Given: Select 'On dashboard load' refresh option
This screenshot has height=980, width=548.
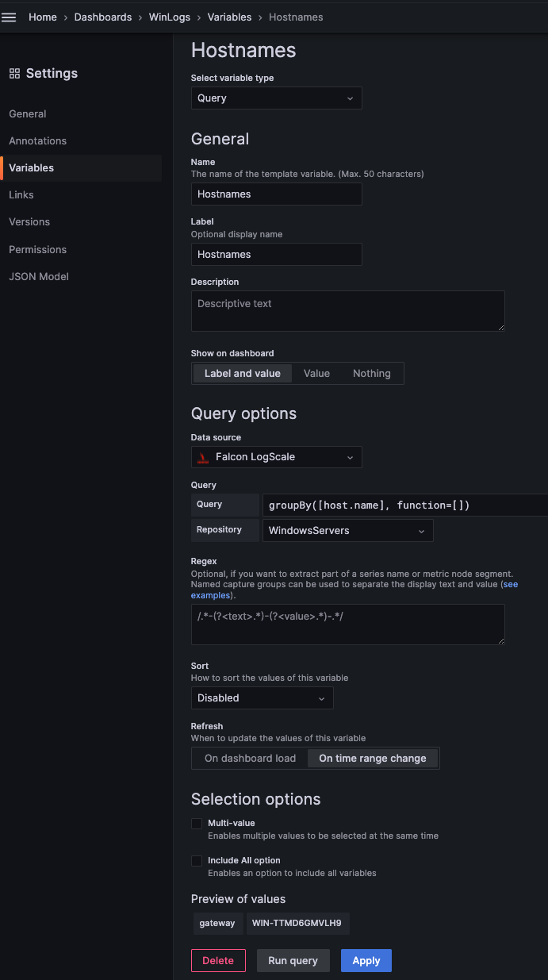Looking at the screenshot, I should pyautogui.click(x=250, y=759).
